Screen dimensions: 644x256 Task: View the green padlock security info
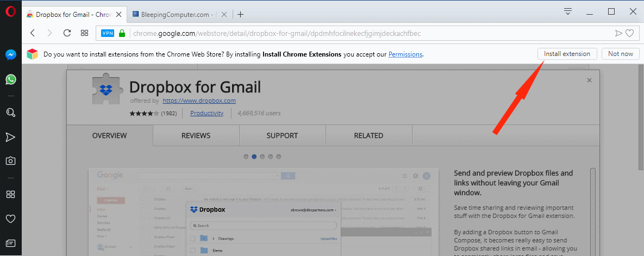pyautogui.click(x=122, y=33)
